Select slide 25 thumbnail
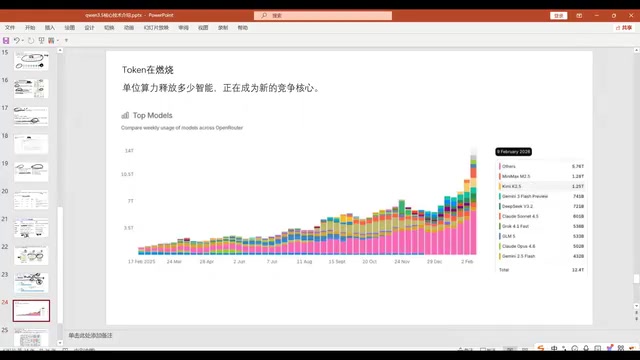Image resolution: width=640 pixels, height=360 pixels. (31, 337)
